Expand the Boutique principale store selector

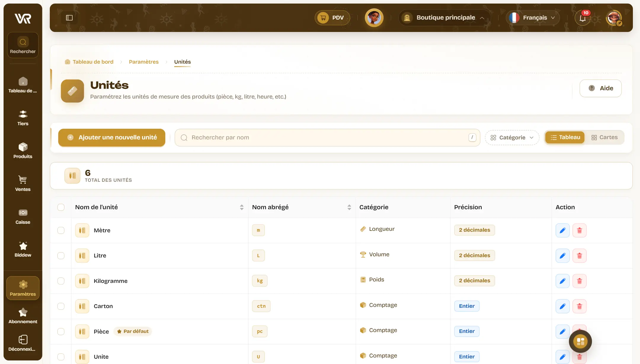[x=444, y=18]
